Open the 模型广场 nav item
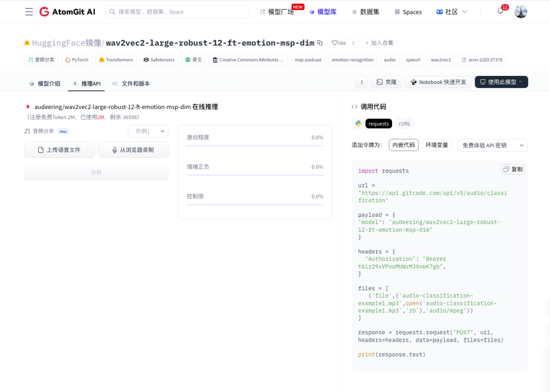 click(x=277, y=12)
